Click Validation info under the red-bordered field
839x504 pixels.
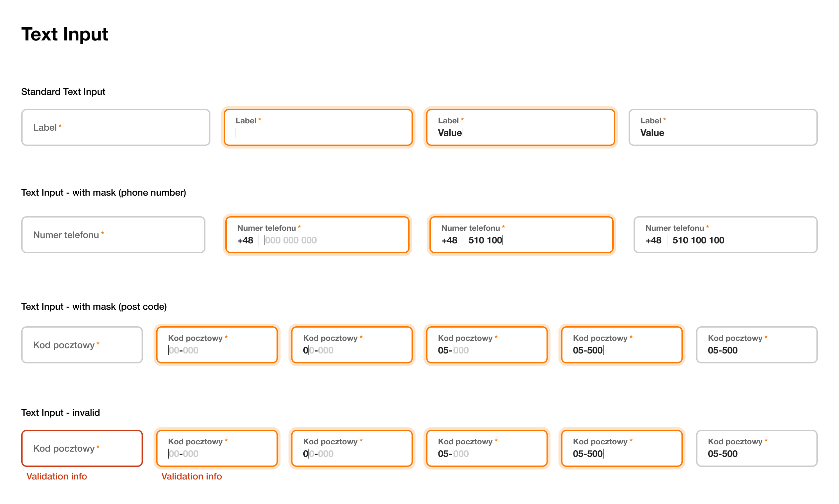(x=56, y=476)
